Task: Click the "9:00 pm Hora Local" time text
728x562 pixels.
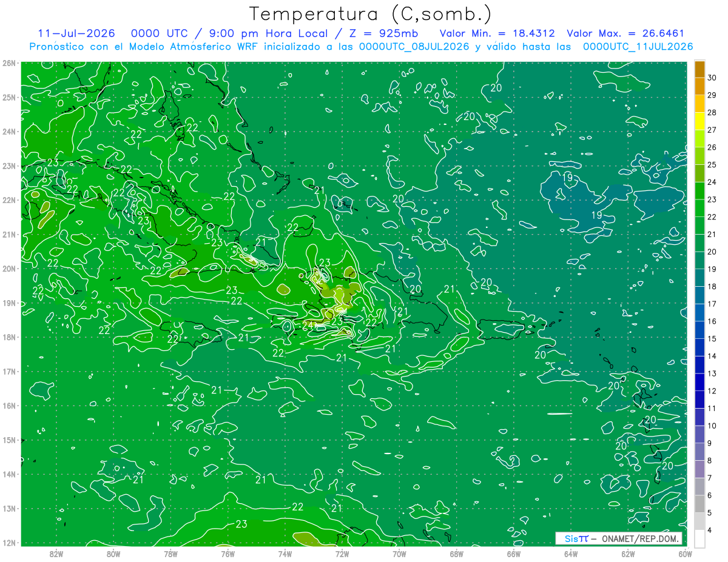Action: point(268,33)
